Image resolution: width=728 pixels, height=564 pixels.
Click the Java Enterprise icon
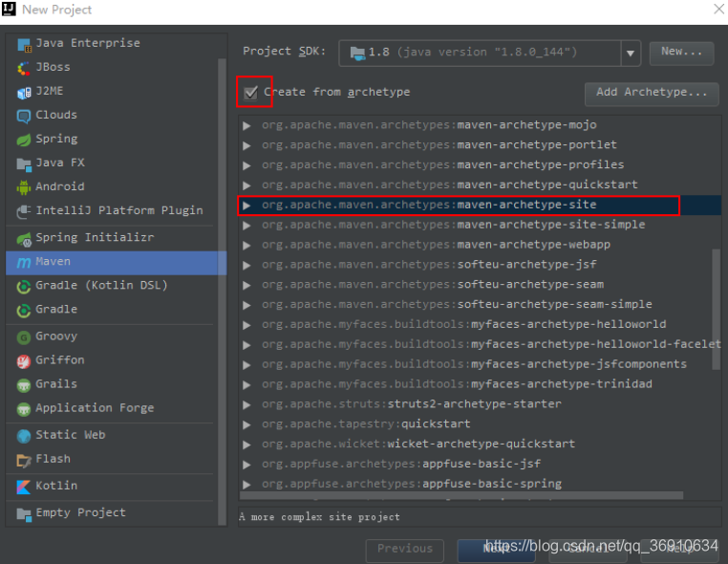(24, 45)
